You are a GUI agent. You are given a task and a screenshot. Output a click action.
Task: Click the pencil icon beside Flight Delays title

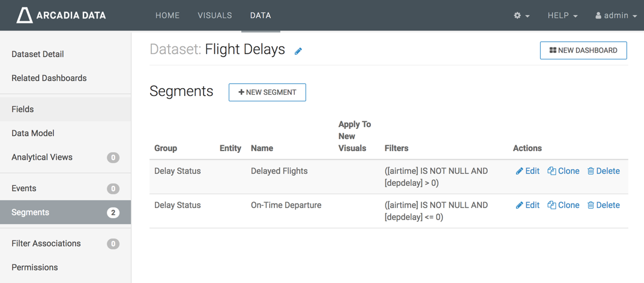point(298,52)
